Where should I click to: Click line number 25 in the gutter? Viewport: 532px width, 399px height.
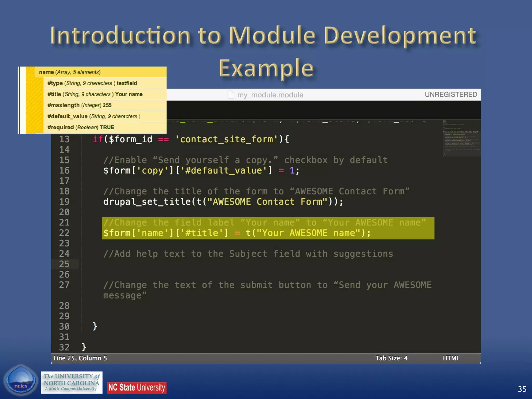coord(64,264)
